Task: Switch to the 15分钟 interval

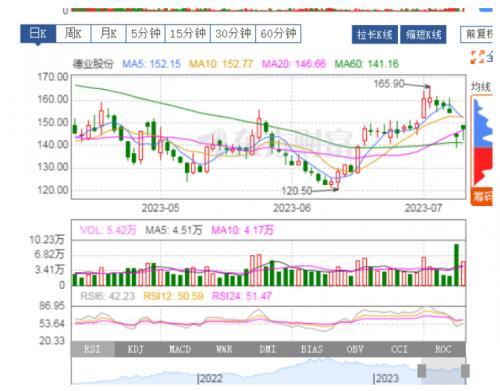Action: tap(188, 33)
